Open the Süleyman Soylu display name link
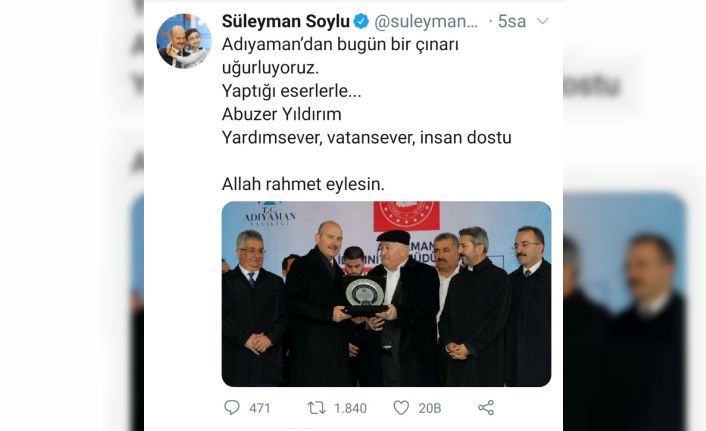This screenshot has width=706, height=431. tap(285, 21)
